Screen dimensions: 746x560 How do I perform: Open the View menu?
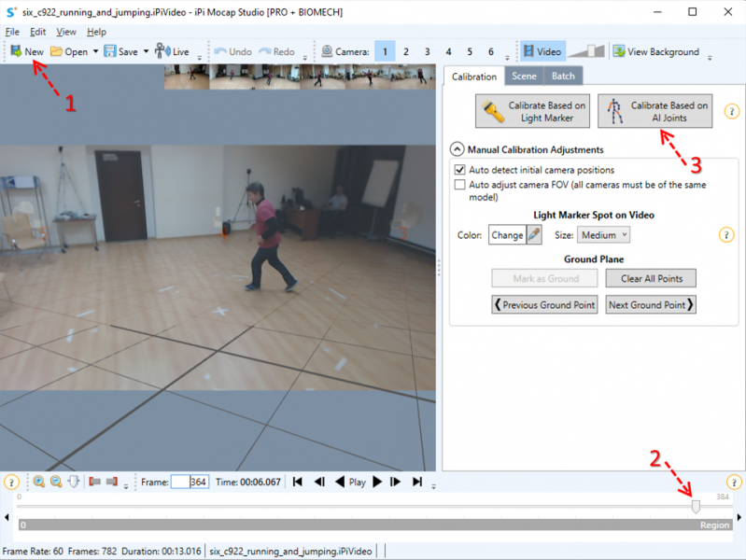pos(66,32)
